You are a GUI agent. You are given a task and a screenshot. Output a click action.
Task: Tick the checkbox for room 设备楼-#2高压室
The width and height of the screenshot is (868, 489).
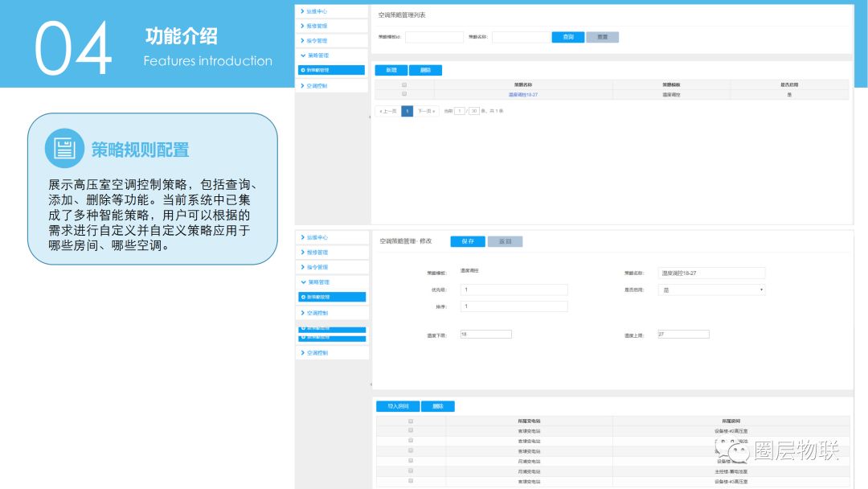click(411, 430)
